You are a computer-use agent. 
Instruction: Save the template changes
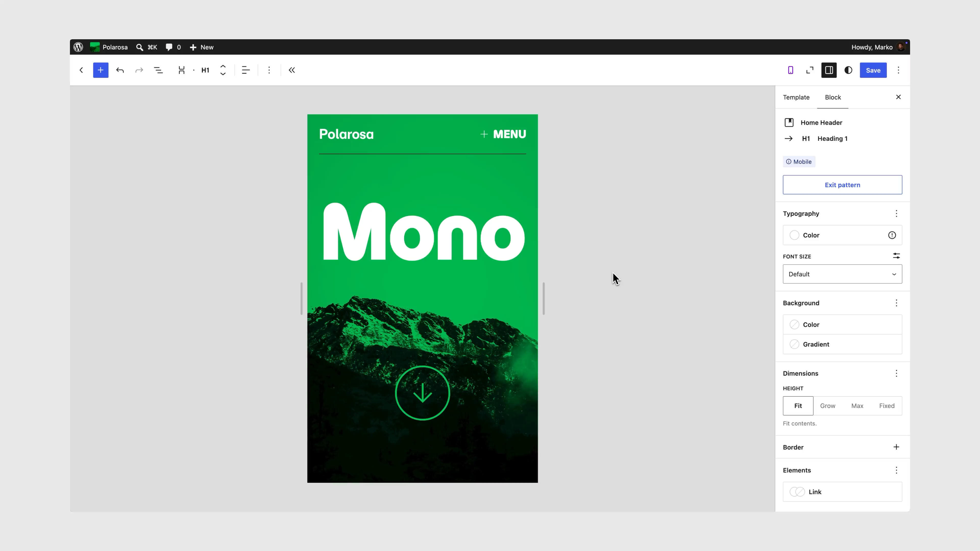point(873,70)
